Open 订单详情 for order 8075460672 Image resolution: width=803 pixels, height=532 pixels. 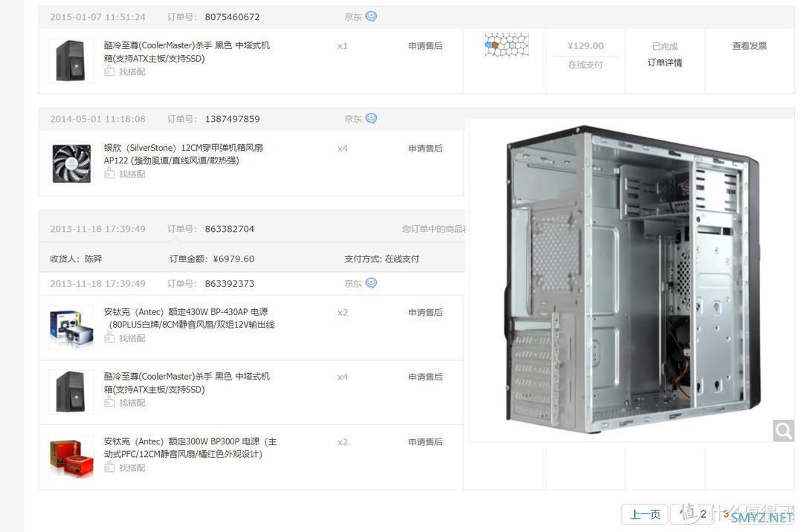coord(665,62)
